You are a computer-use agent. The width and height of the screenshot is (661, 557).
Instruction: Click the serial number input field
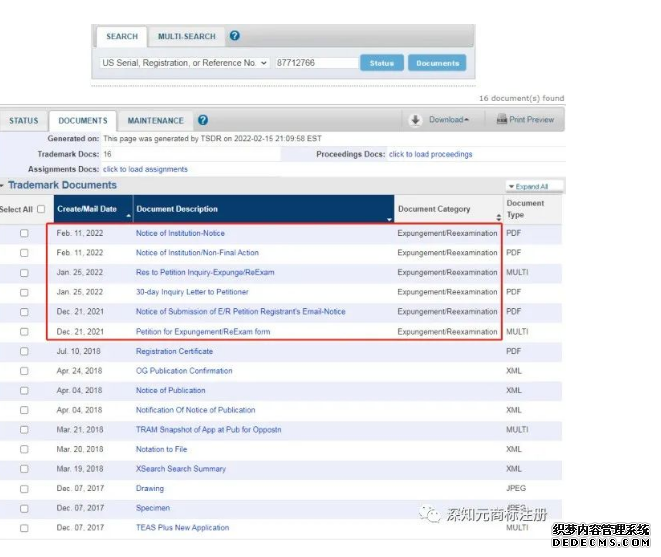[x=315, y=63]
